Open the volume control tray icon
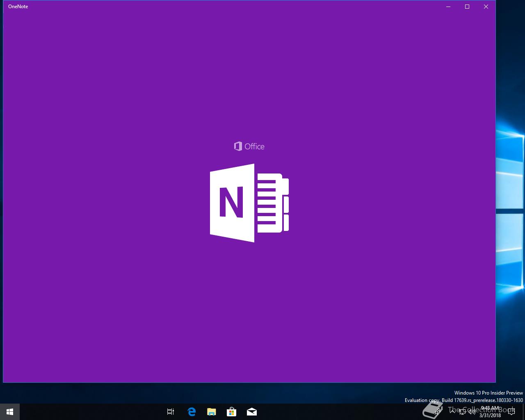This screenshot has width=525, height=420. [x=472, y=411]
